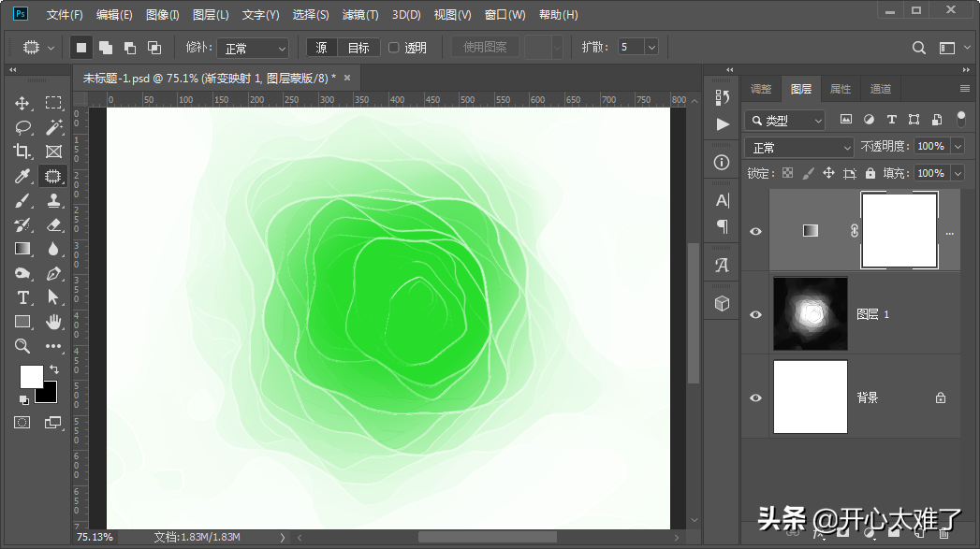Toggle visibility of the 背景 layer

coord(756,397)
